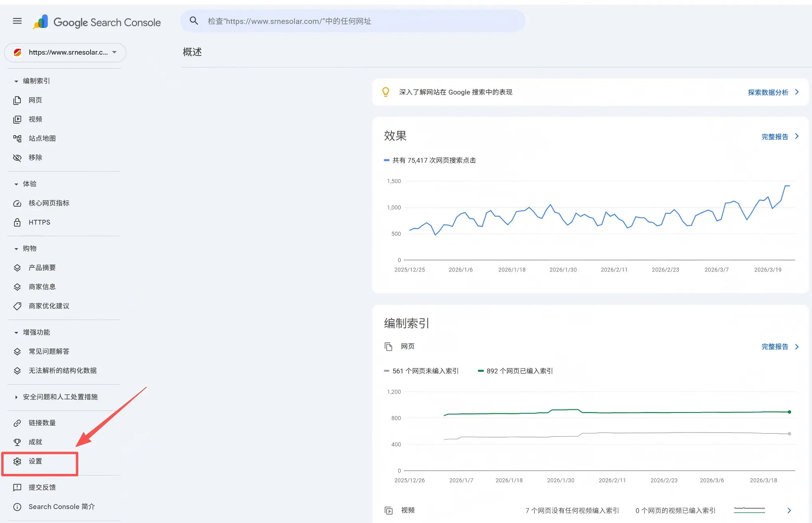The width and height of the screenshot is (812, 523).
Task: Open the property selector dropdown
Action: (65, 52)
